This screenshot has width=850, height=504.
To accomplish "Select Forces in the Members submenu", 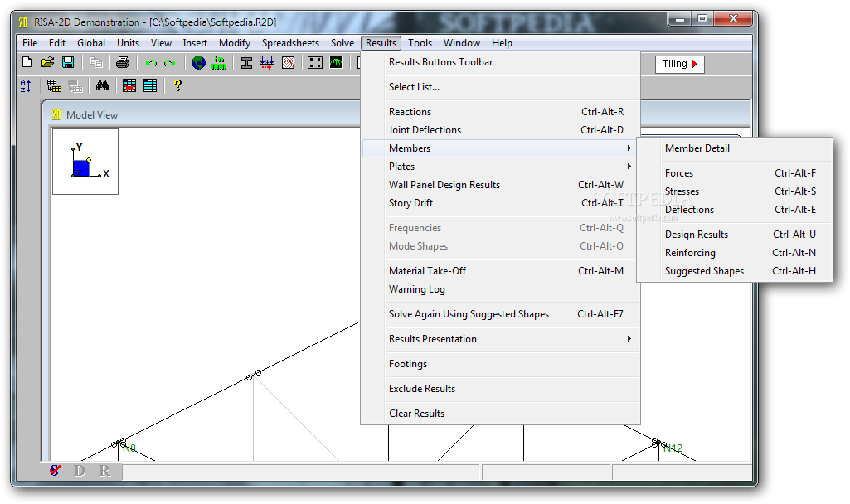I will (735, 173).
